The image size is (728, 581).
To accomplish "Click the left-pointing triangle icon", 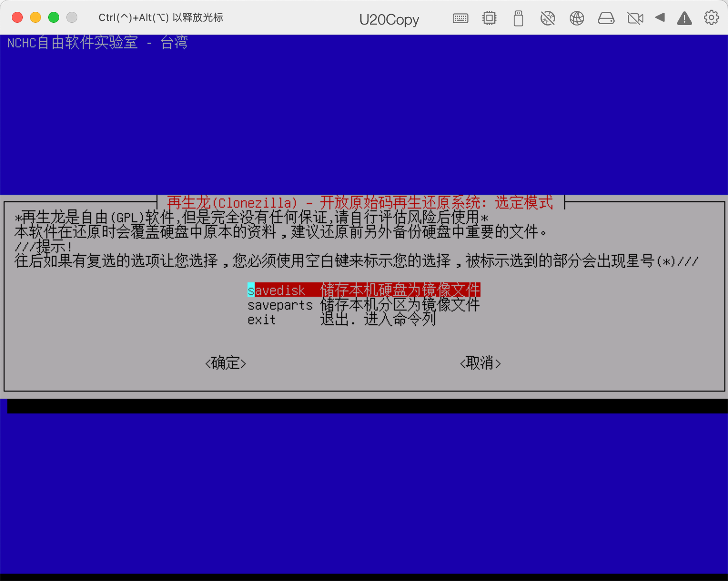I will click(x=660, y=18).
